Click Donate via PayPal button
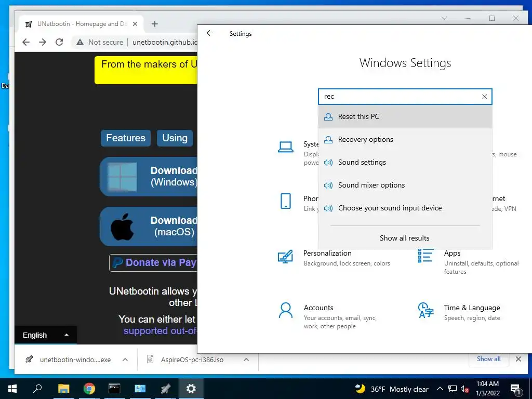The height and width of the screenshot is (399, 532). (153, 262)
